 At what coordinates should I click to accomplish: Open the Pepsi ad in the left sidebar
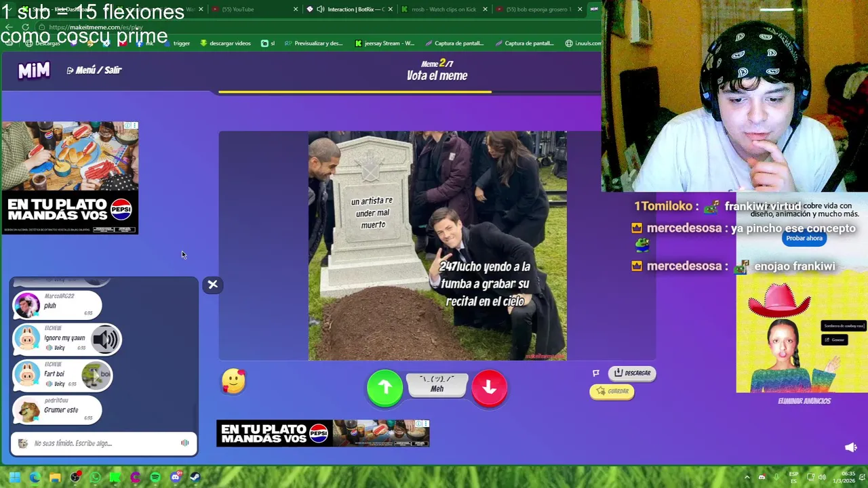[x=70, y=178]
